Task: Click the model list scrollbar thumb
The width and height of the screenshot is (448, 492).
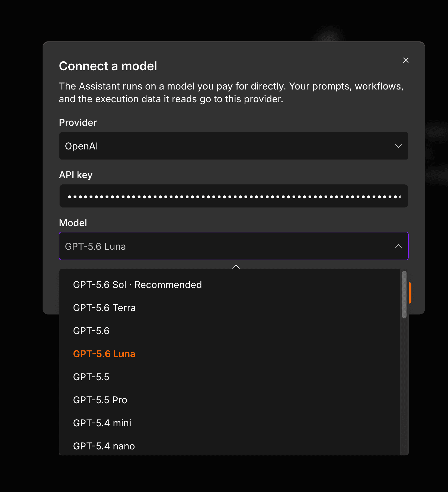Action: pos(404,294)
